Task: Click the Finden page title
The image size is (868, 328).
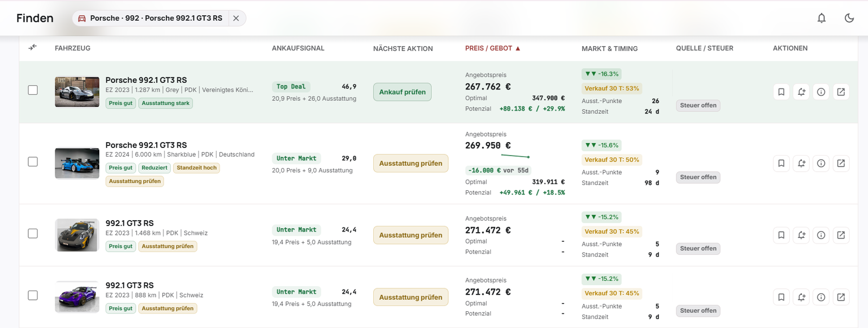Action: click(35, 18)
